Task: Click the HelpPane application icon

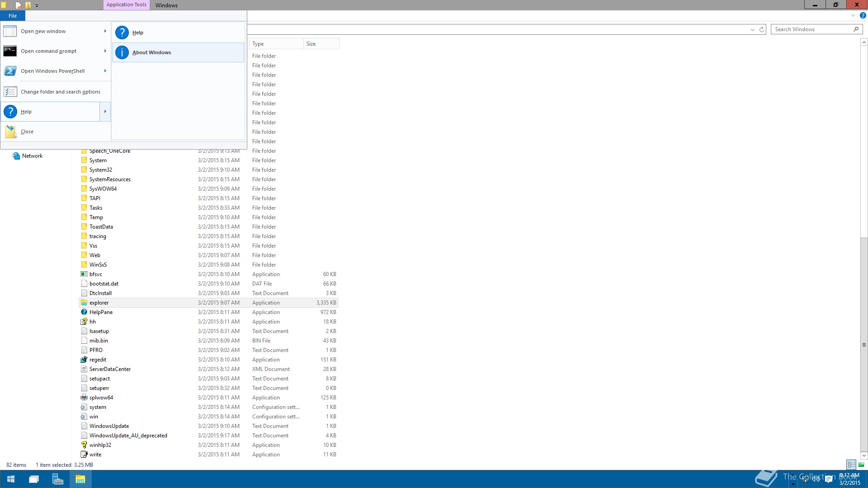Action: (x=84, y=312)
